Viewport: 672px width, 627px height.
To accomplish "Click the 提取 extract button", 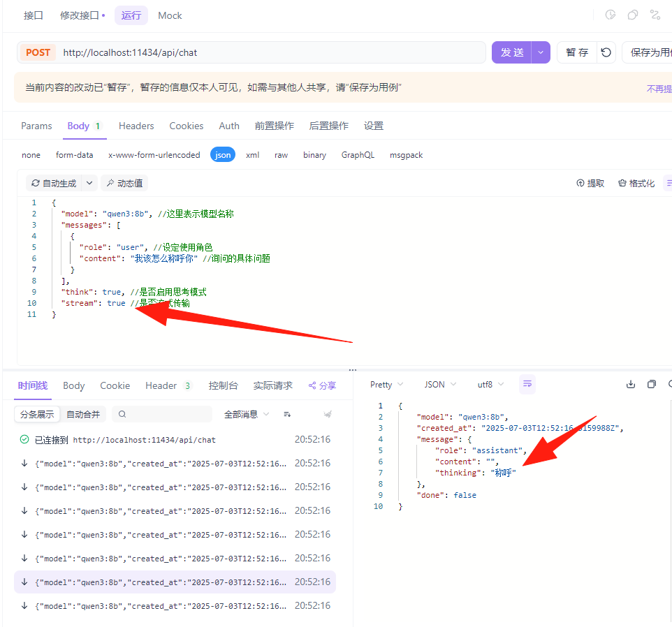I will click(590, 184).
